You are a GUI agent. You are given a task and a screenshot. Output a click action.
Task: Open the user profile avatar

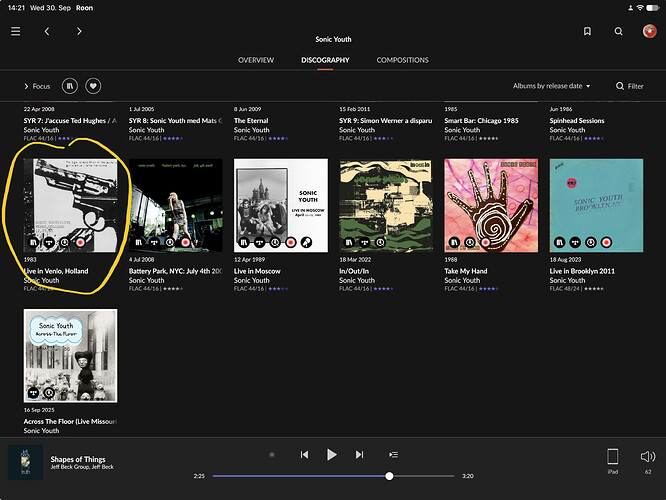tap(649, 31)
